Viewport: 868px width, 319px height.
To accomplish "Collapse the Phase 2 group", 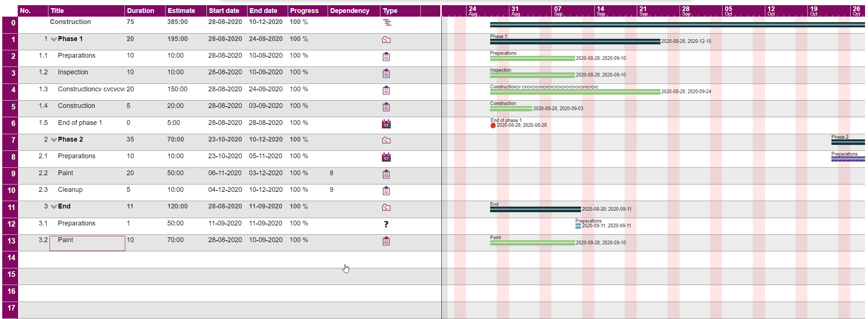I will (x=54, y=140).
